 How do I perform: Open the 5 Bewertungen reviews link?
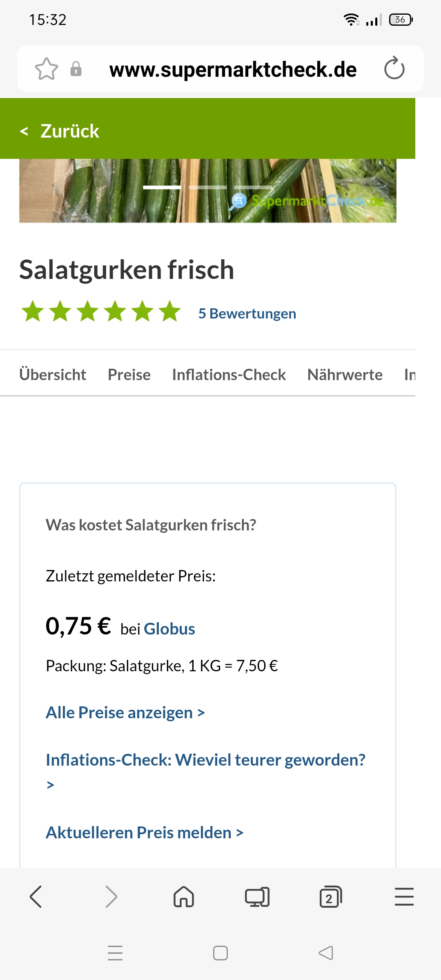click(247, 314)
